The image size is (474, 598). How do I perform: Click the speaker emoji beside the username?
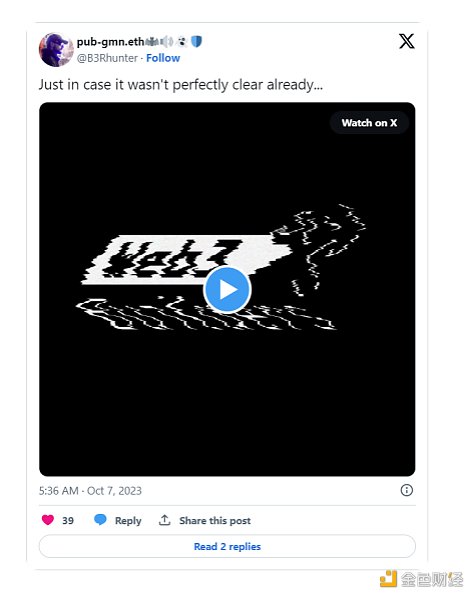(167, 41)
